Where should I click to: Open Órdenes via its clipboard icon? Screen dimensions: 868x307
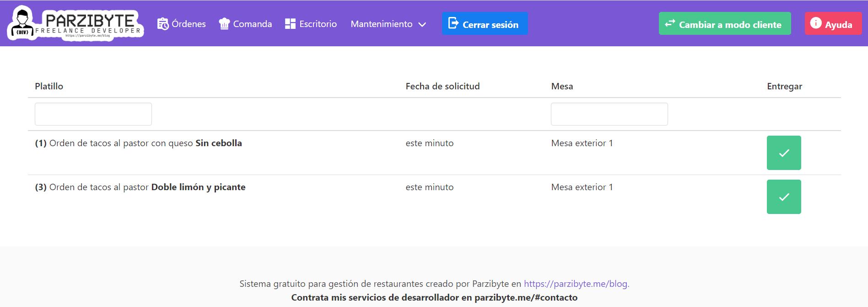click(x=163, y=24)
